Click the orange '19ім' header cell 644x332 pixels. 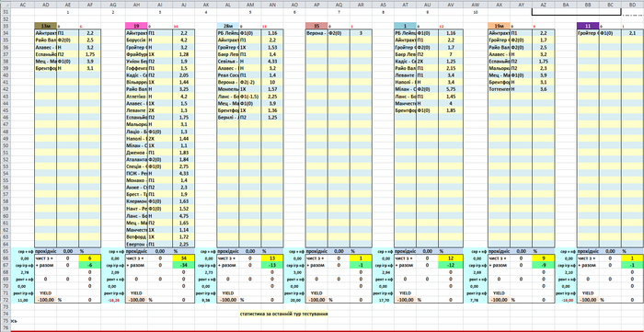(x=499, y=26)
